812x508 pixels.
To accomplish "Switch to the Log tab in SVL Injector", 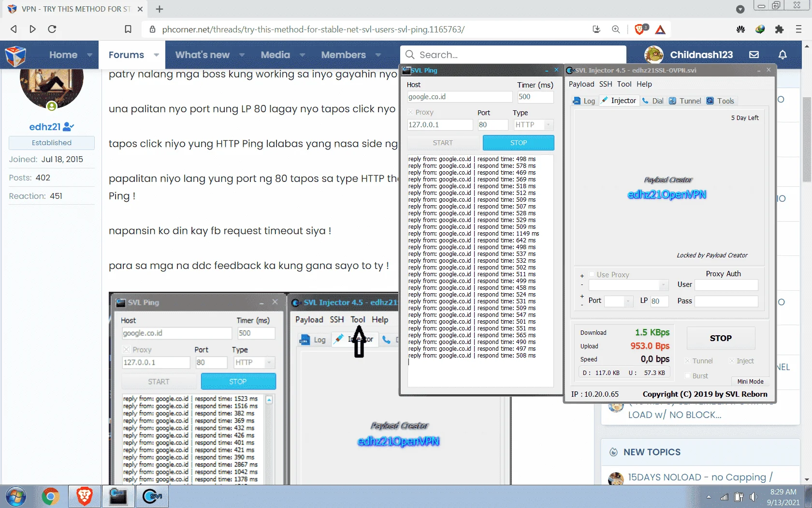I will point(584,101).
